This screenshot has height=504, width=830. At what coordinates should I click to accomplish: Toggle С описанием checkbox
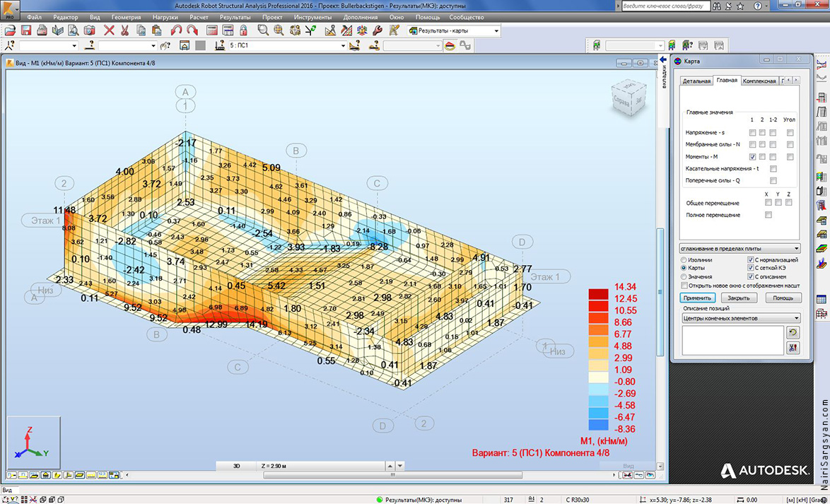pyautogui.click(x=750, y=277)
